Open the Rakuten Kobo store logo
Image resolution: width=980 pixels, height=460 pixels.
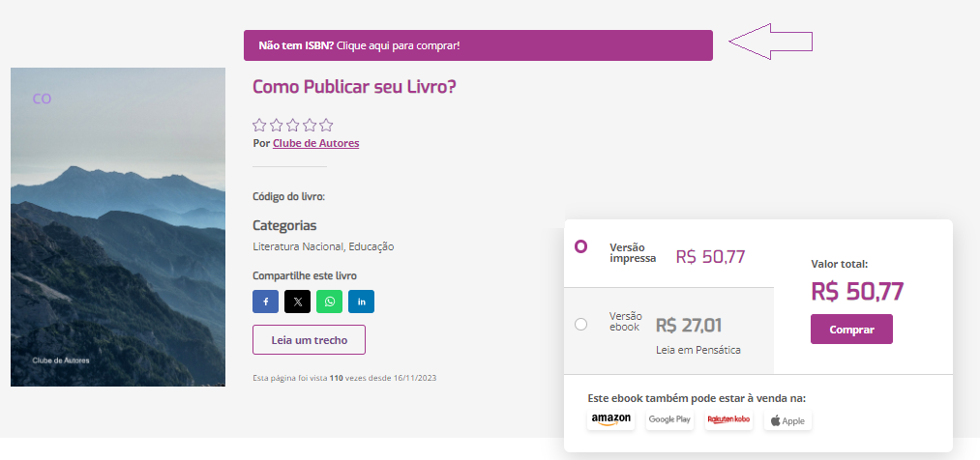pyautogui.click(x=728, y=419)
